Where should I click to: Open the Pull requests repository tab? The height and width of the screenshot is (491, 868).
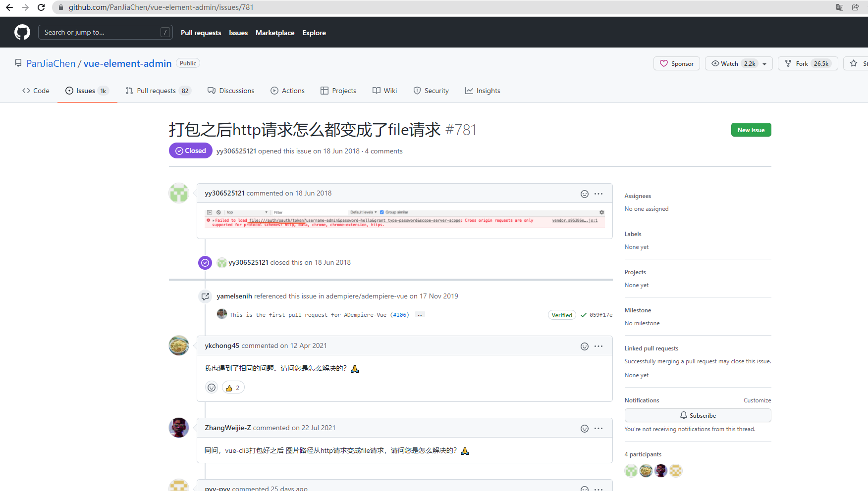coord(158,91)
